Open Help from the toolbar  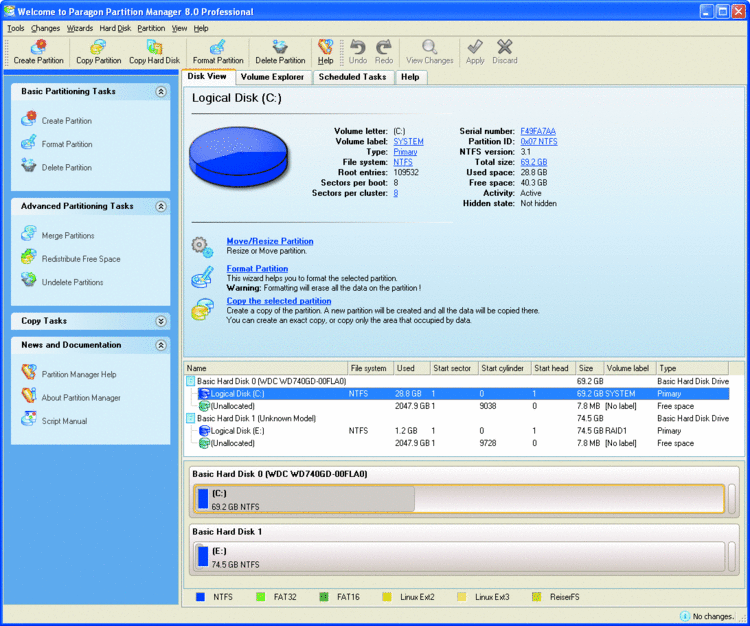tap(325, 52)
